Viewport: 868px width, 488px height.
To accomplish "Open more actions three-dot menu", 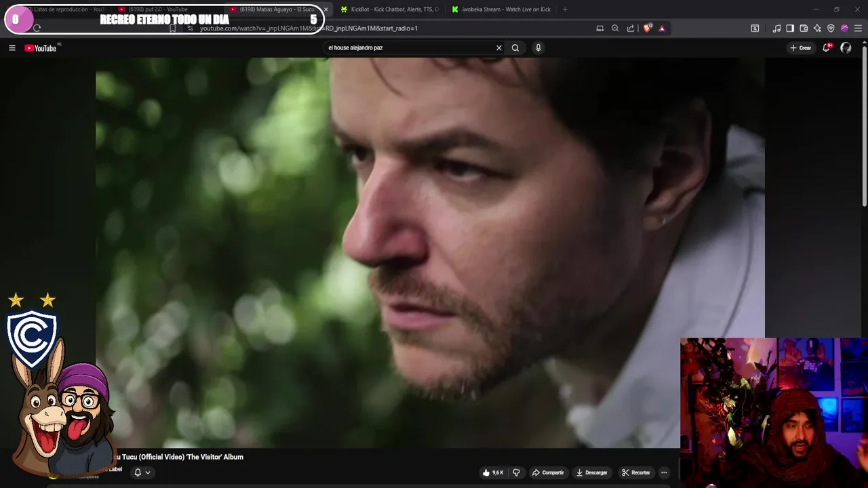I will (664, 472).
